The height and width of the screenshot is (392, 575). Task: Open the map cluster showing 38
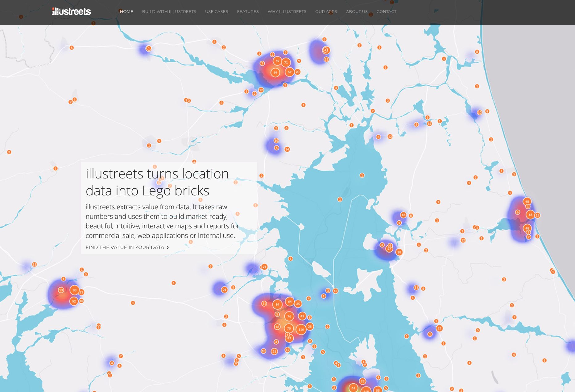tap(310, 326)
